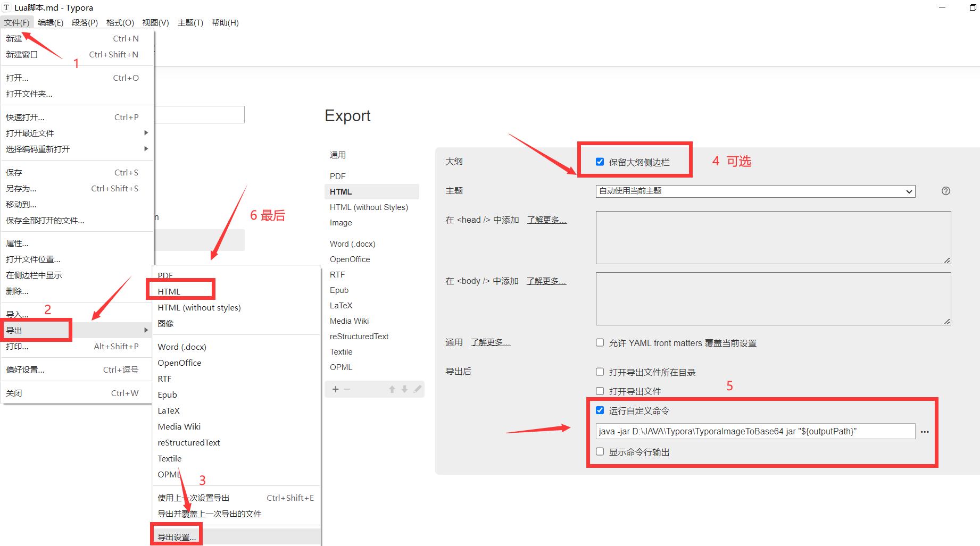
Task: Enable 允许 YAML front matters 覆盖当前设置
Action: tap(600, 342)
